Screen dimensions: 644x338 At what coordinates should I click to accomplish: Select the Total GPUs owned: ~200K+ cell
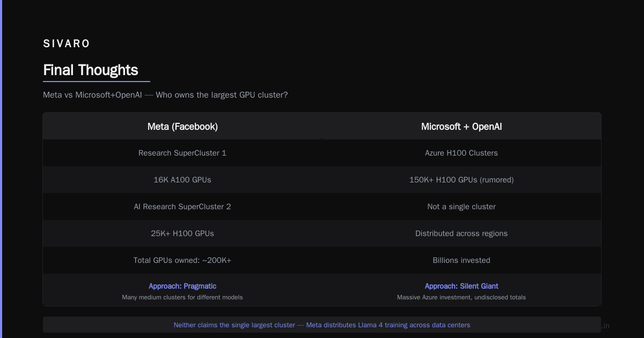point(182,260)
